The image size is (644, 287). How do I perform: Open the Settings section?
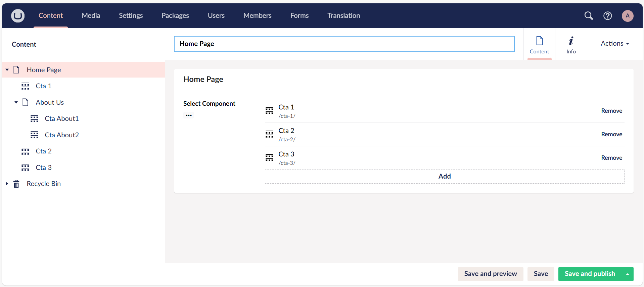coord(131,15)
